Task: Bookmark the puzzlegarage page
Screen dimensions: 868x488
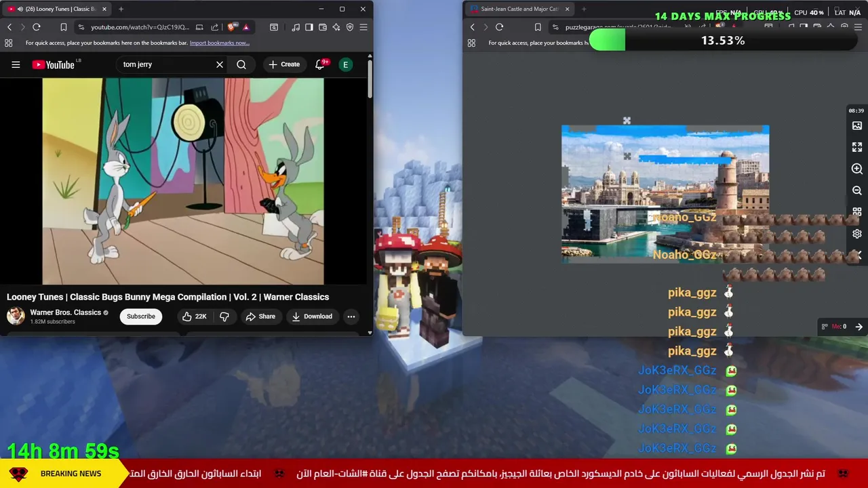Action: 538,27
